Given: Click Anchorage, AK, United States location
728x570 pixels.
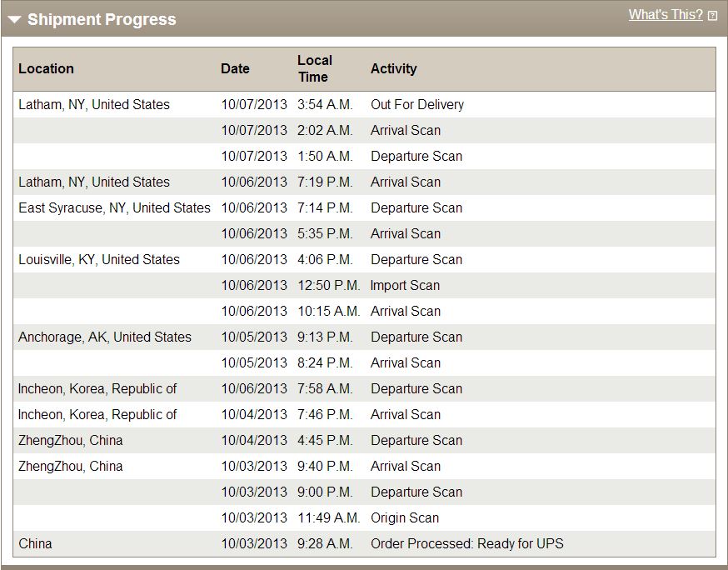Looking at the screenshot, I should [x=104, y=337].
